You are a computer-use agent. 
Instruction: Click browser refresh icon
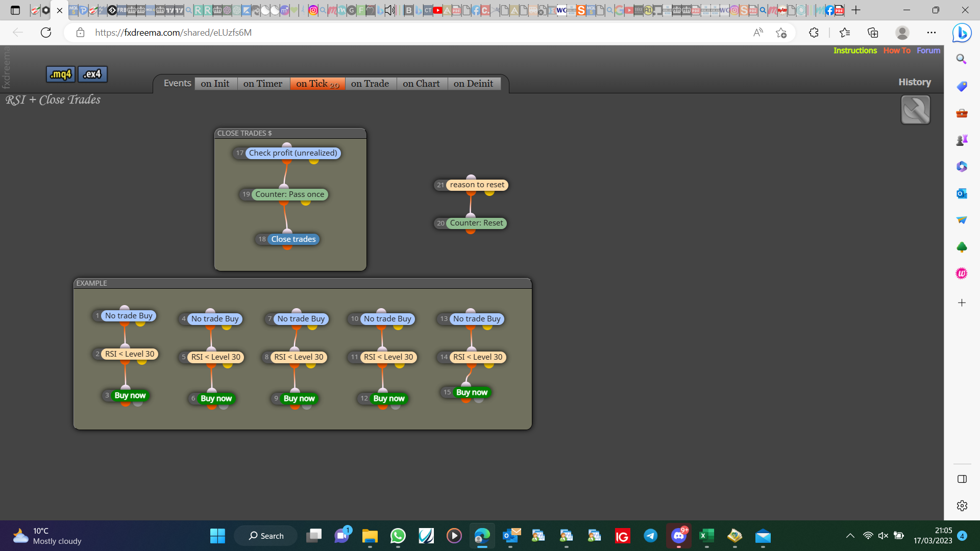click(x=46, y=33)
